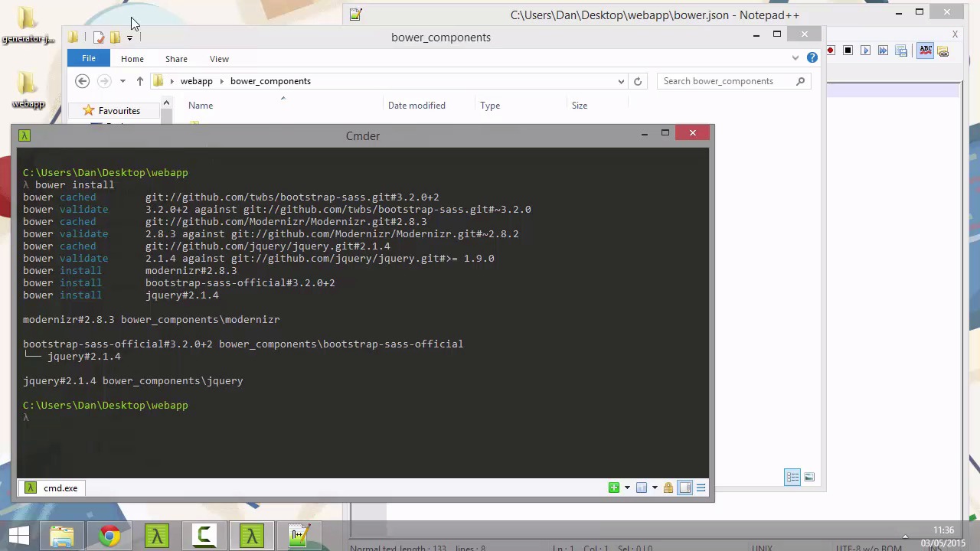Toggle spell check ABC icon in Notepad++
980x551 pixels.
[x=926, y=50]
